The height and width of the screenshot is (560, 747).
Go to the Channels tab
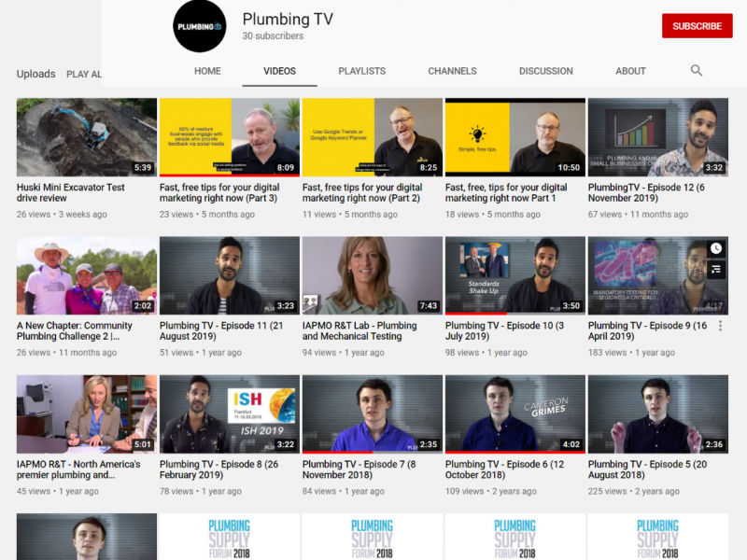(x=452, y=71)
